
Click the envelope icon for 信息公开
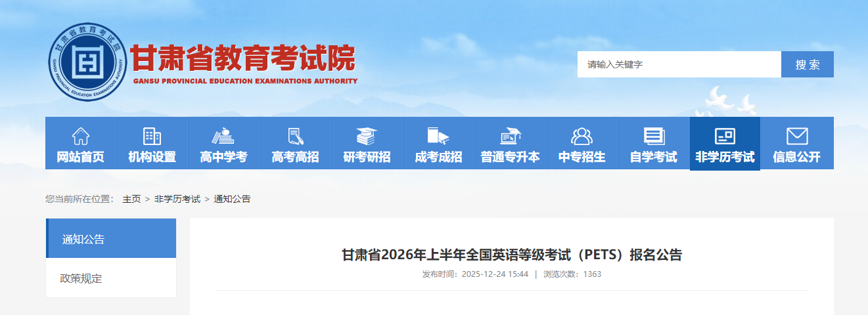point(796,136)
